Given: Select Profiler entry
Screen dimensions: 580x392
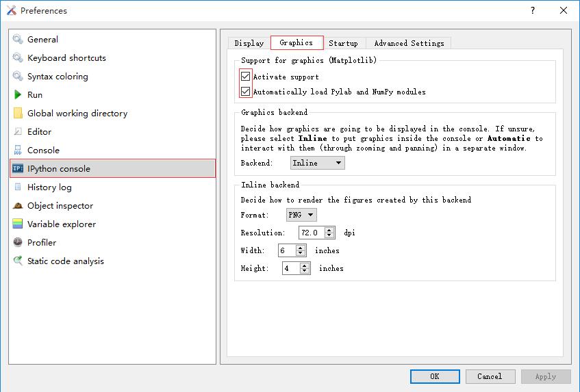Looking at the screenshot, I should coord(112,242).
